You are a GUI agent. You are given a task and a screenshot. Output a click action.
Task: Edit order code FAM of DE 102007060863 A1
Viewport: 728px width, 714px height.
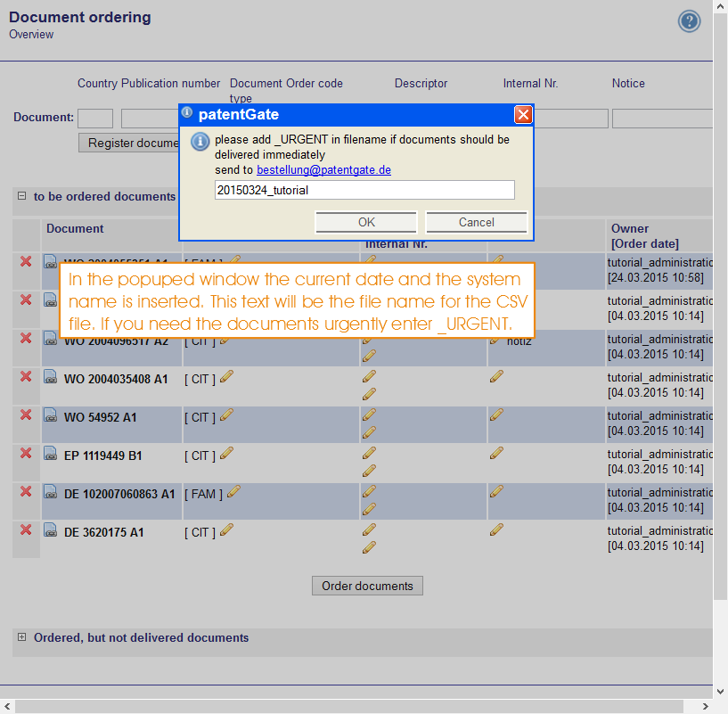tap(234, 491)
